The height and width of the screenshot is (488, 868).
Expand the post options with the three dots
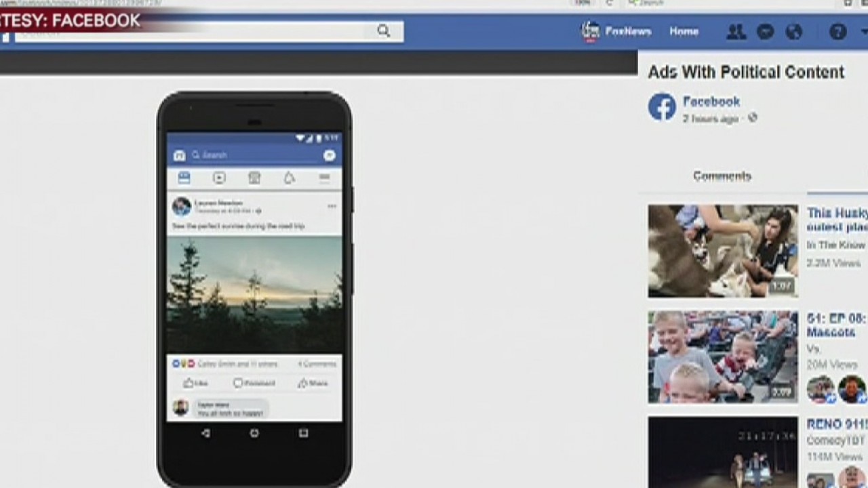tap(332, 205)
